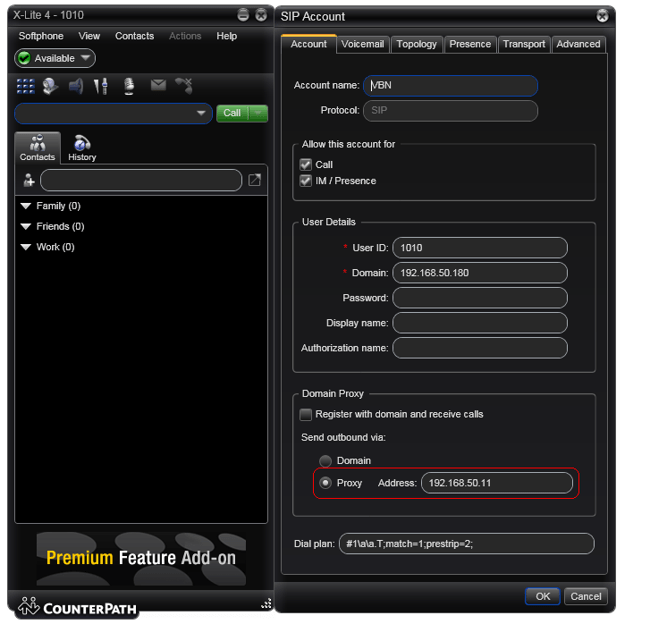Toggle the Call checkbox
Screen dimensions: 650x624
306,165
